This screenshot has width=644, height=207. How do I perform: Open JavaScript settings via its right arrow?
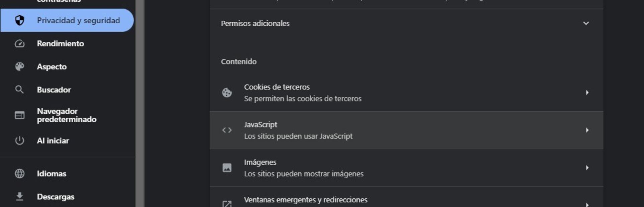point(587,130)
